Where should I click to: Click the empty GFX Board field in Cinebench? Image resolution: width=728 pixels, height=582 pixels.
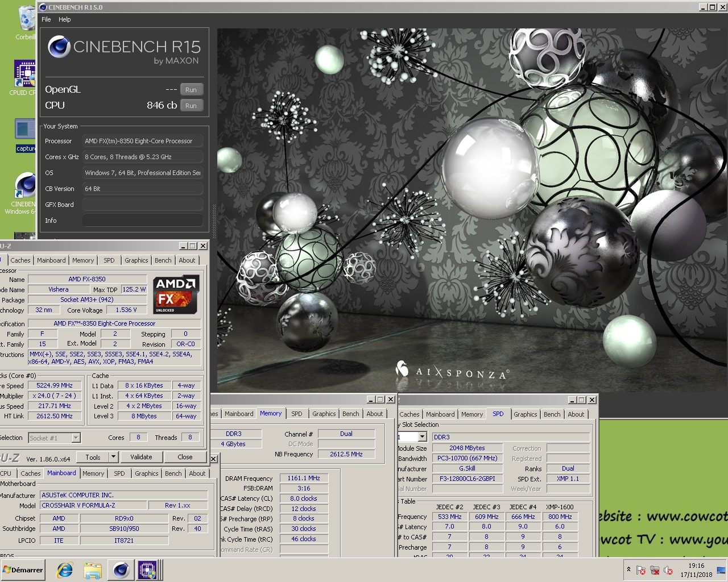[143, 205]
